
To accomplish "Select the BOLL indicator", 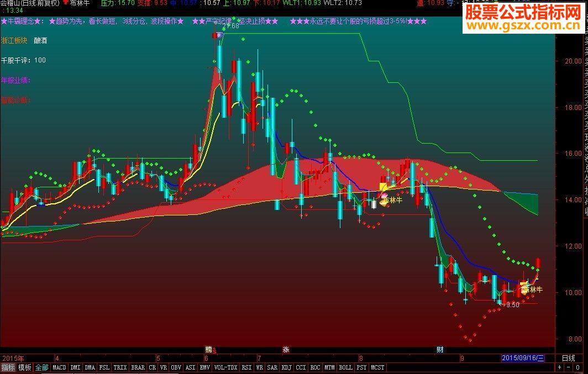I will click(345, 367).
